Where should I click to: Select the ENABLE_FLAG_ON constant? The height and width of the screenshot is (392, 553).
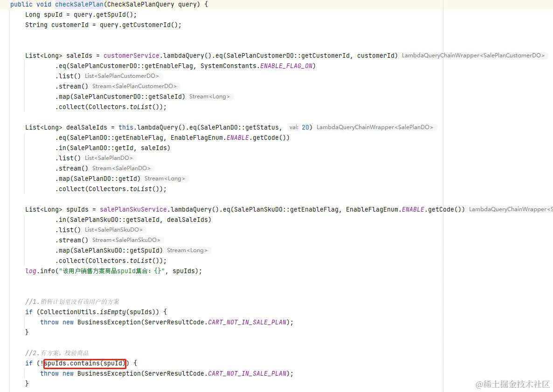pos(286,66)
